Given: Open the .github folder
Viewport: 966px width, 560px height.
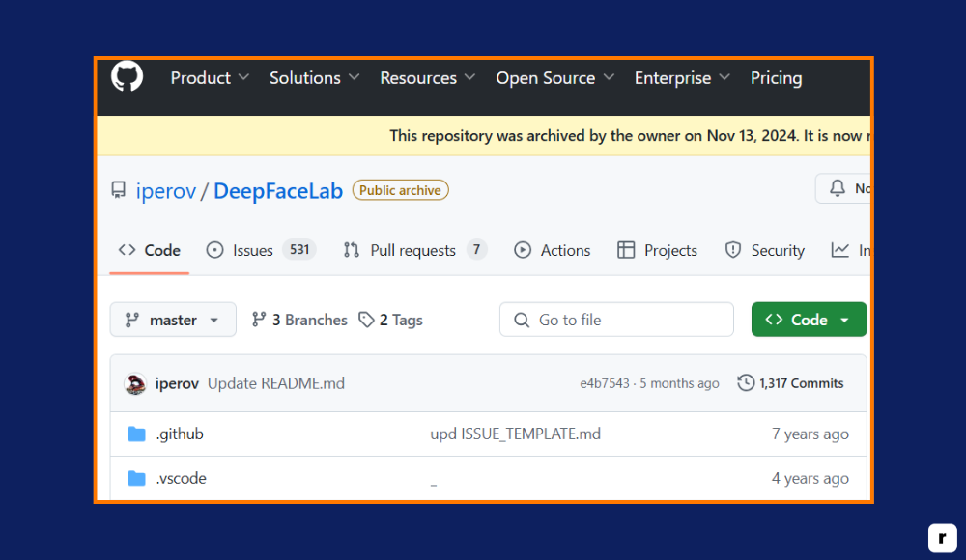Looking at the screenshot, I should click(x=180, y=434).
